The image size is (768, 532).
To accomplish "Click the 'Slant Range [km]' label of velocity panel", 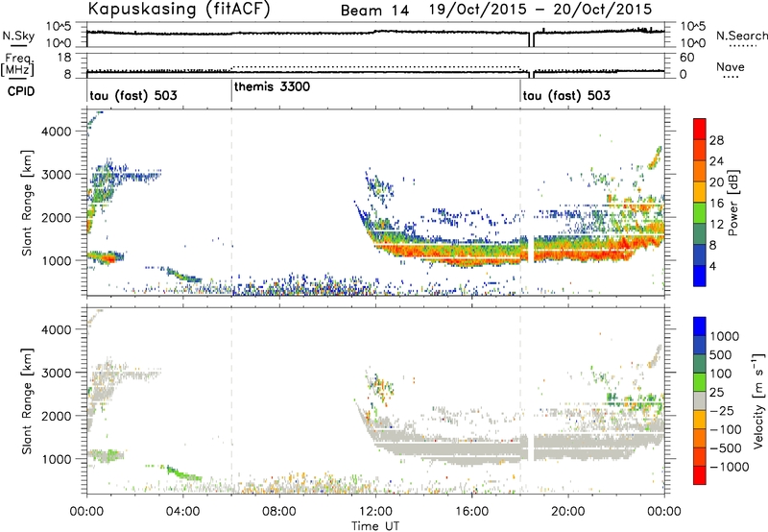I will click(x=27, y=401).
